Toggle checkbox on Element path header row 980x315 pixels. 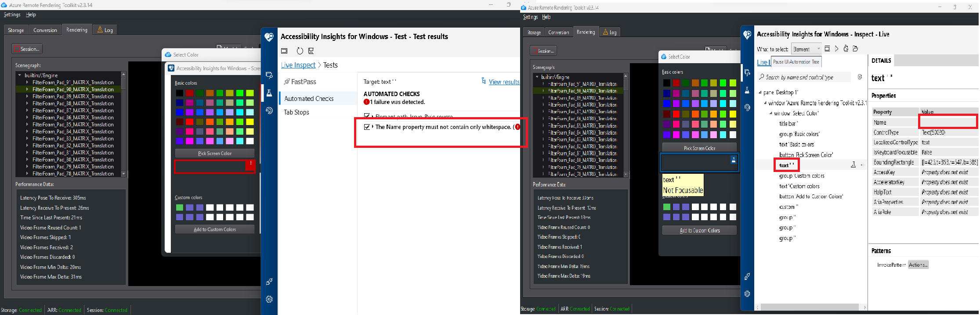(367, 116)
